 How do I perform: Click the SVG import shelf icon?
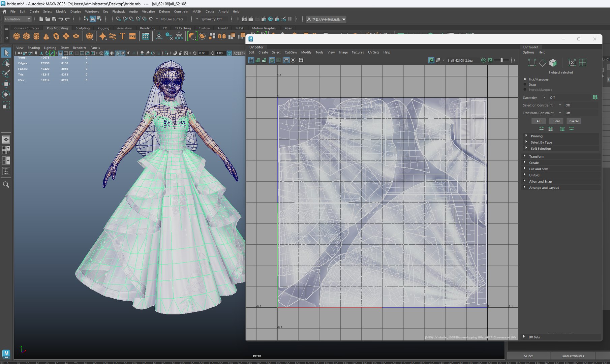132,36
